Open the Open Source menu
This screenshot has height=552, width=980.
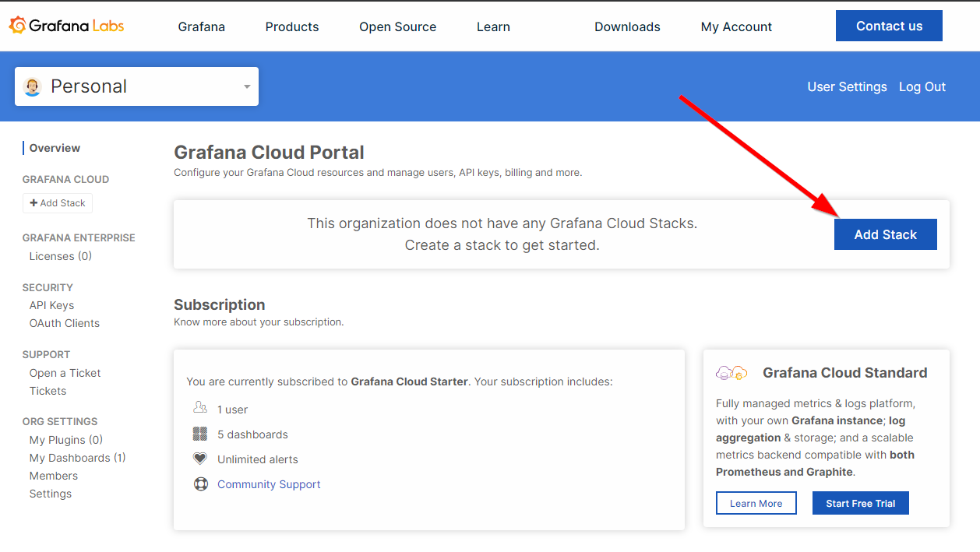(397, 26)
